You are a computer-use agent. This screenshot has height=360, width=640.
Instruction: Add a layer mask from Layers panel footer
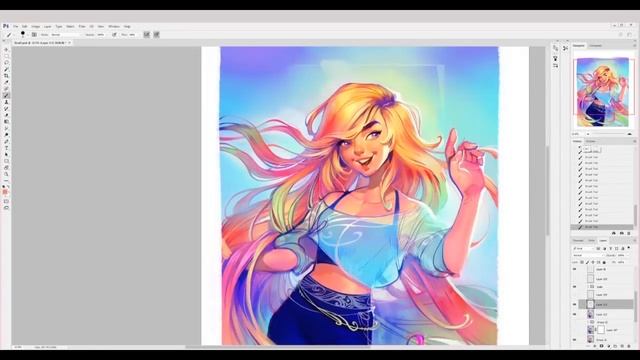(x=601, y=346)
